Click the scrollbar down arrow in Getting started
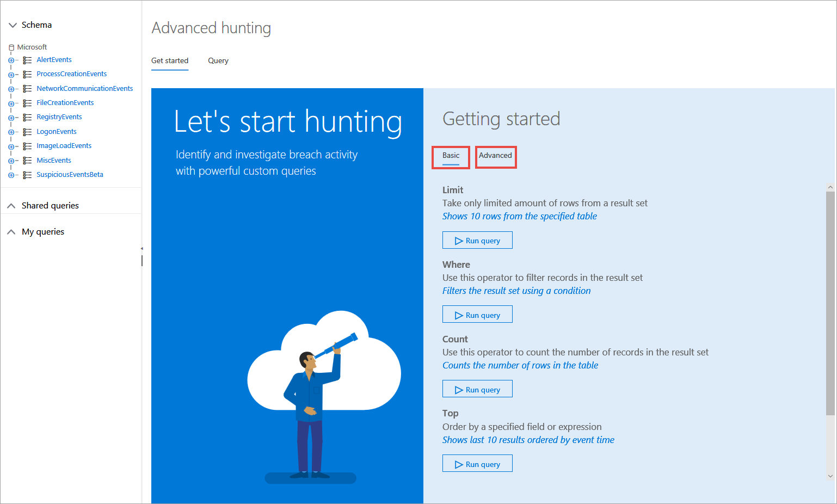The height and width of the screenshot is (504, 837). 830,476
